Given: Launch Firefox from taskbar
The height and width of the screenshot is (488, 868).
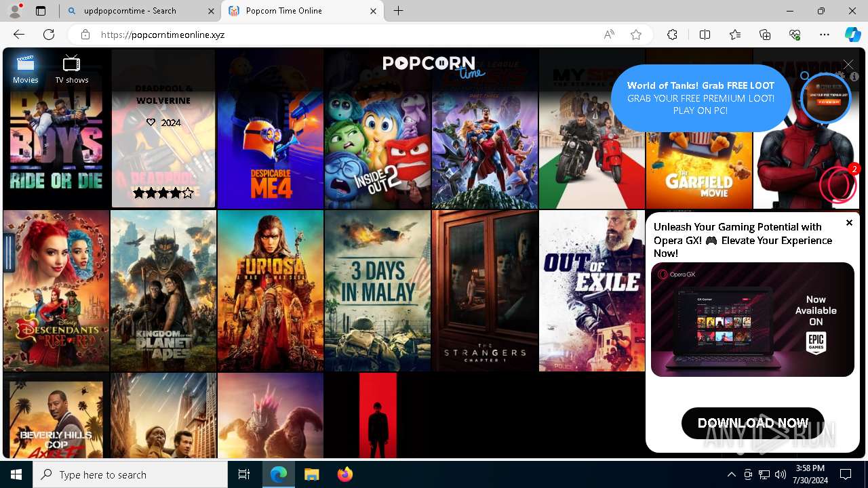Looking at the screenshot, I should [345, 474].
